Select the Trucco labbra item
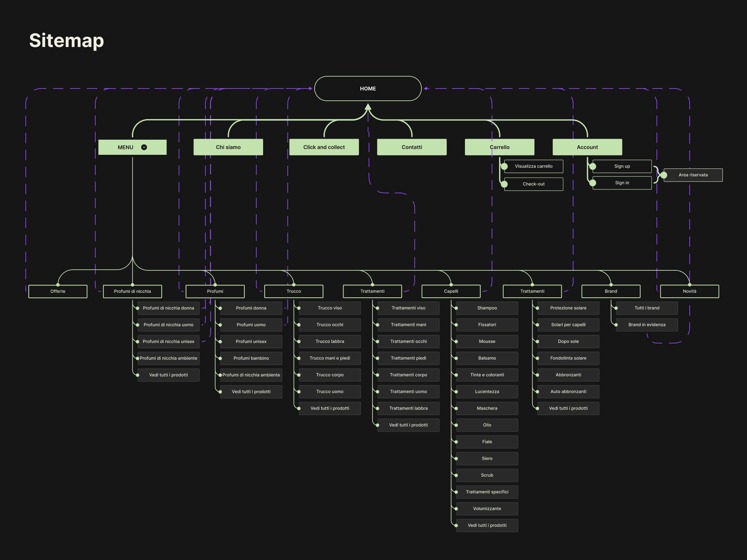The height and width of the screenshot is (560, 747). (330, 341)
